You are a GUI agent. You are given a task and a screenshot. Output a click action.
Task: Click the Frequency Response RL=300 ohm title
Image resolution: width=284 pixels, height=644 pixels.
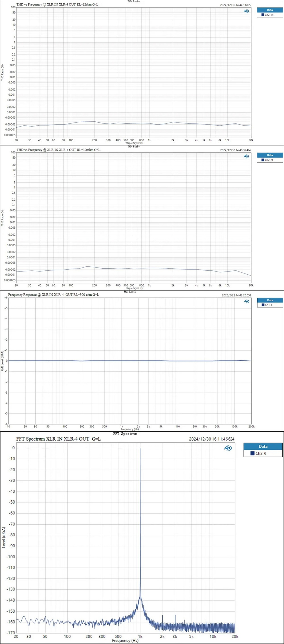[x=53, y=295]
